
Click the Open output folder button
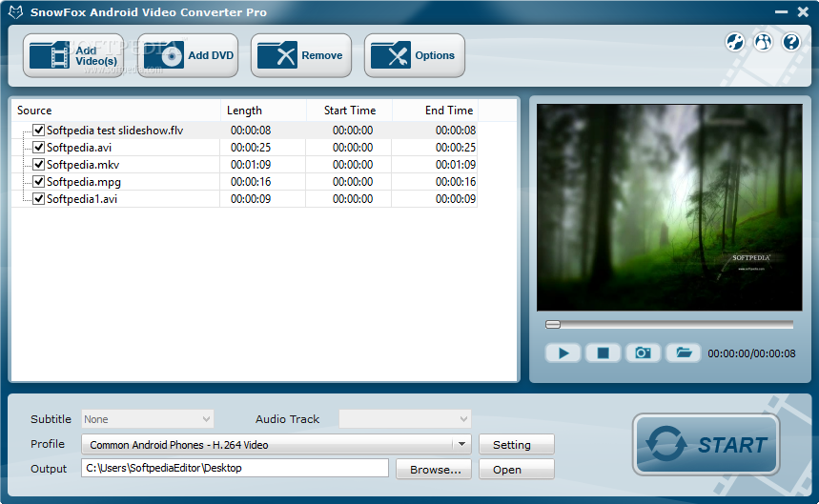click(517, 469)
